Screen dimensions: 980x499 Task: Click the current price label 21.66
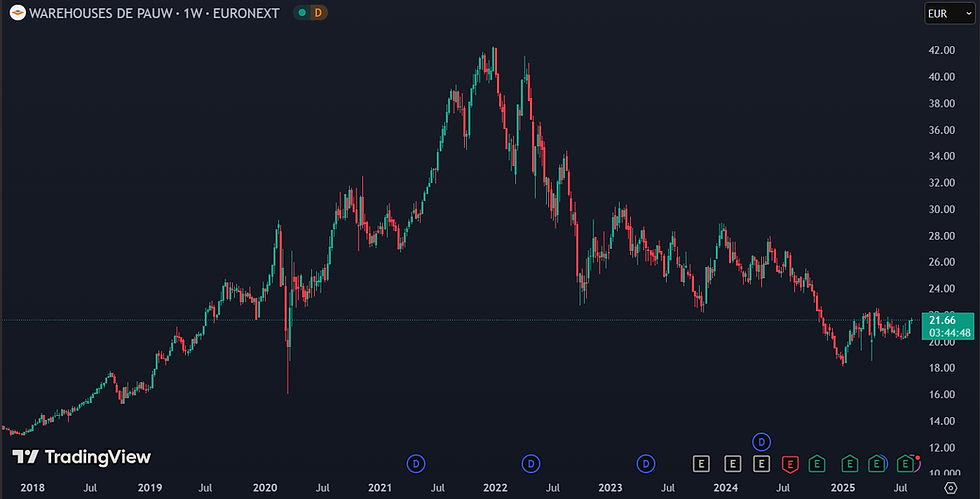pyautogui.click(x=942, y=320)
